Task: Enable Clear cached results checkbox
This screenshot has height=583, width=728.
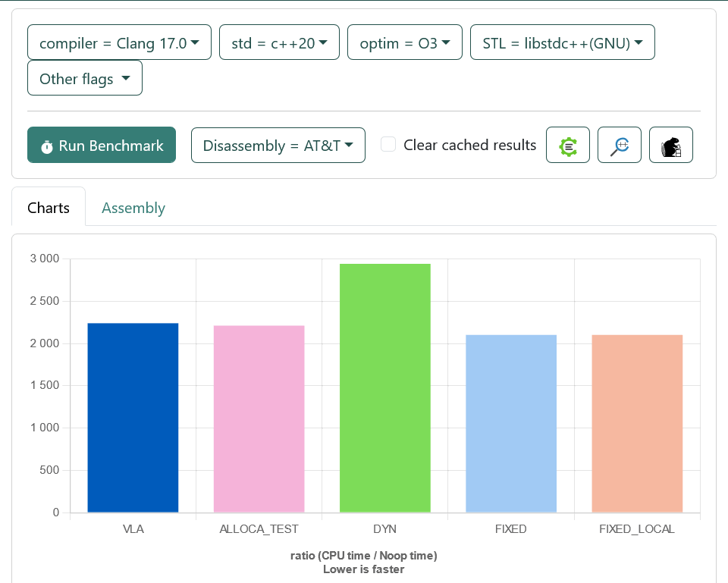Action: (388, 144)
